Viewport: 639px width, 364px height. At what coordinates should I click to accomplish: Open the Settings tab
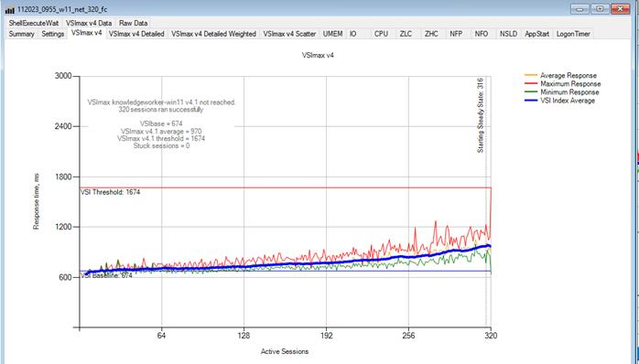pyautogui.click(x=53, y=34)
